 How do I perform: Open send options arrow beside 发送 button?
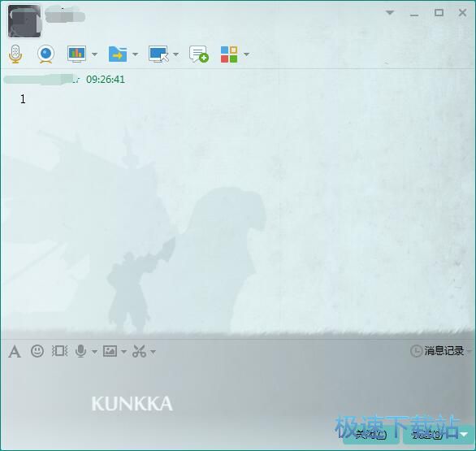click(x=464, y=435)
